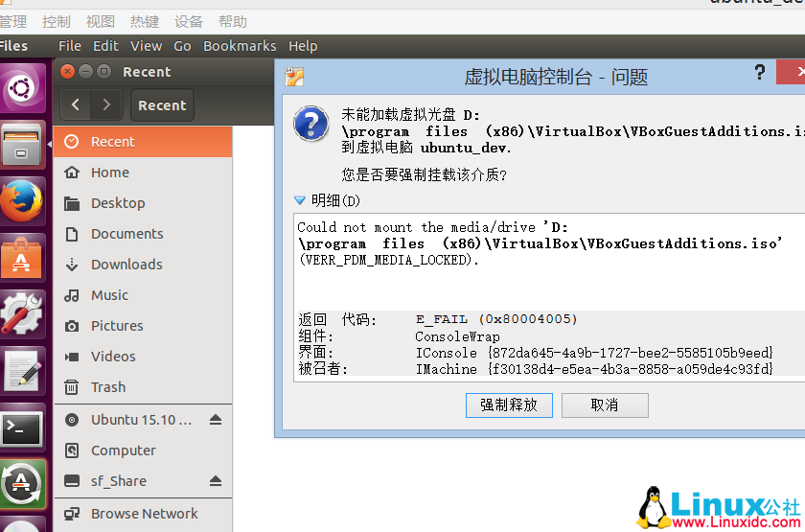Viewport: 805px width, 532px height.
Task: Click the sf_Share drive icon
Action: point(71,481)
